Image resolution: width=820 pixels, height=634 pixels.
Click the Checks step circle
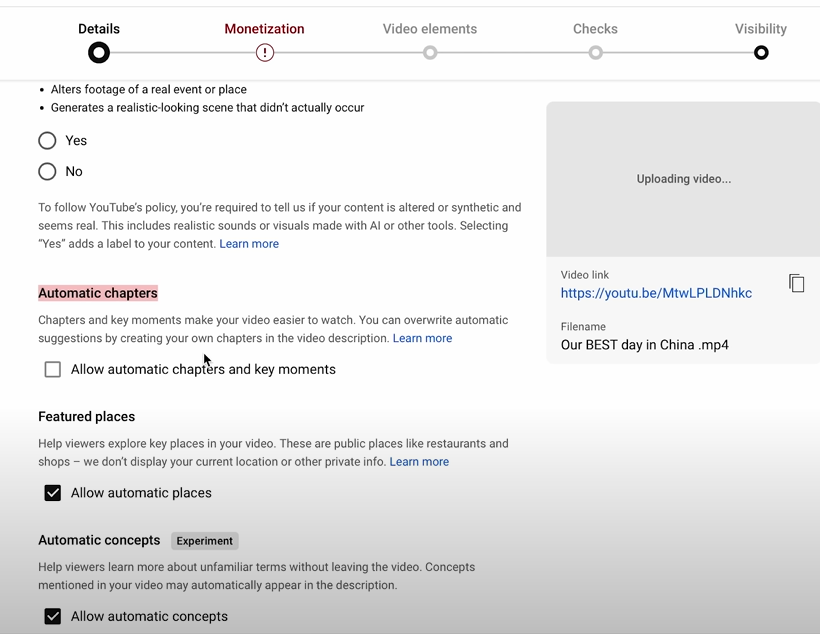tap(595, 53)
